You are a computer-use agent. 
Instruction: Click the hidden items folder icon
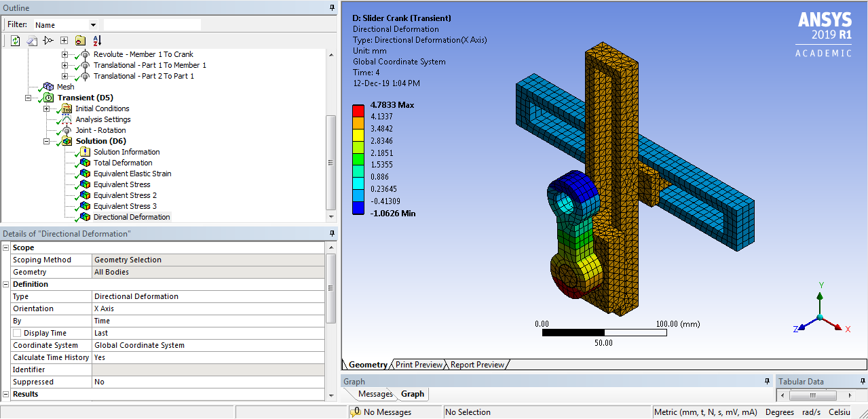coord(80,41)
